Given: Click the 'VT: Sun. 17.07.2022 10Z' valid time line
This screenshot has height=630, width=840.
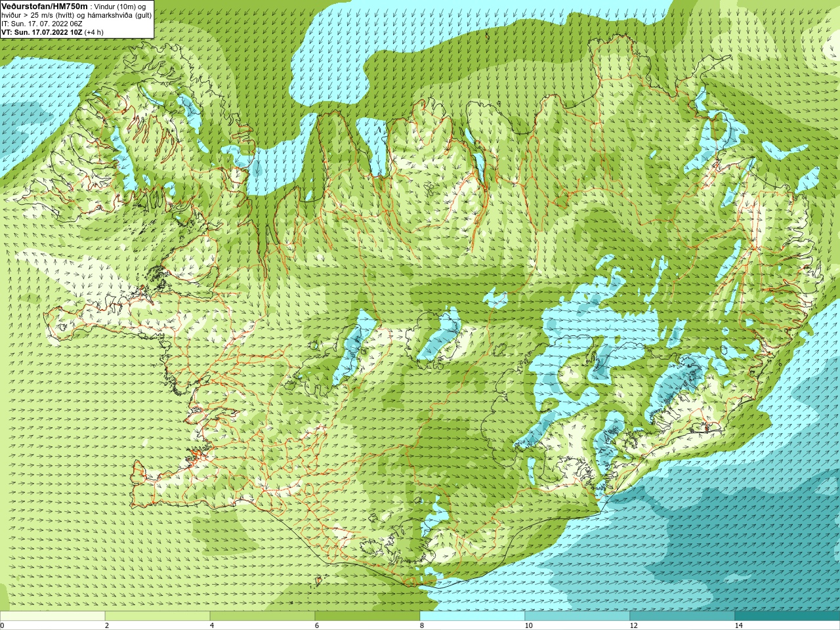Looking at the screenshot, I should [x=41, y=31].
